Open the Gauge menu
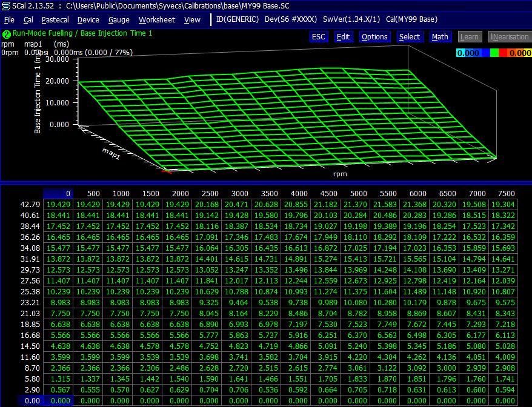Viewport: 532px width, 407px height. click(x=119, y=19)
